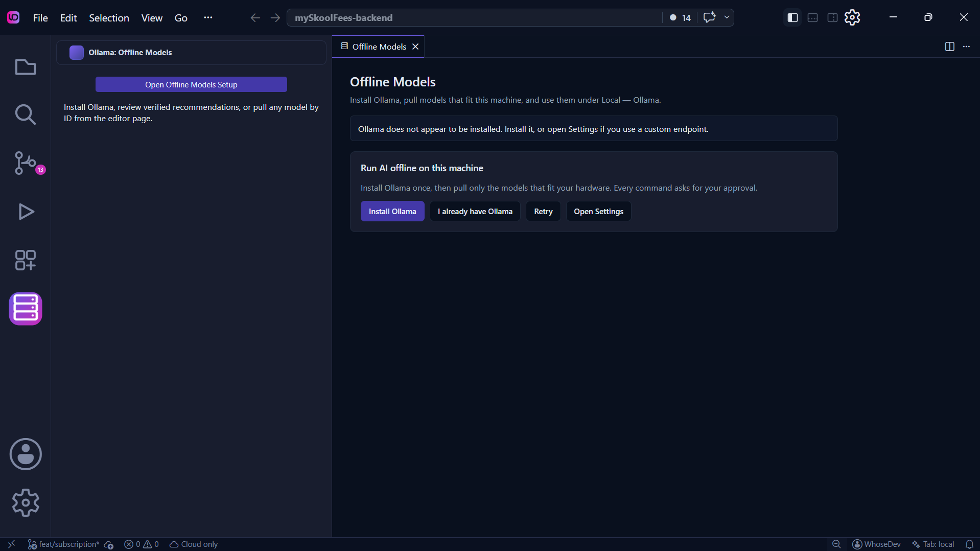Open the errors and warnings status item
The width and height of the screenshot is (980, 551).
(x=142, y=544)
